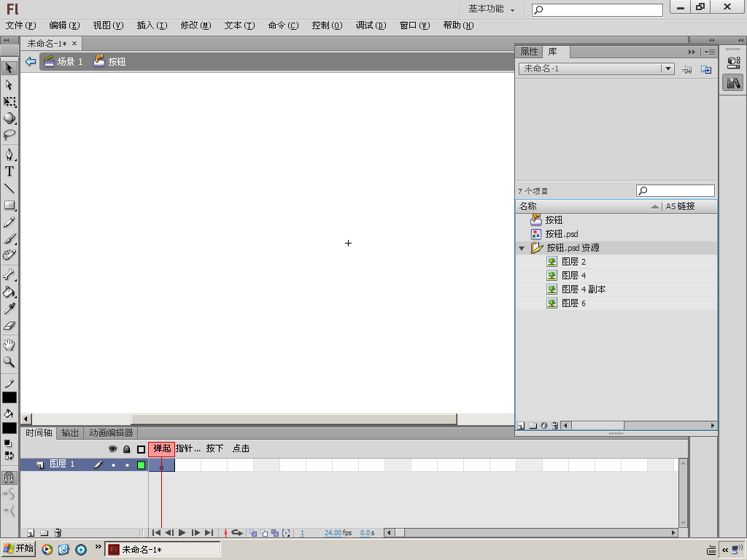Select the Zoom magnifier tool
747x560 pixels.
(x=9, y=362)
